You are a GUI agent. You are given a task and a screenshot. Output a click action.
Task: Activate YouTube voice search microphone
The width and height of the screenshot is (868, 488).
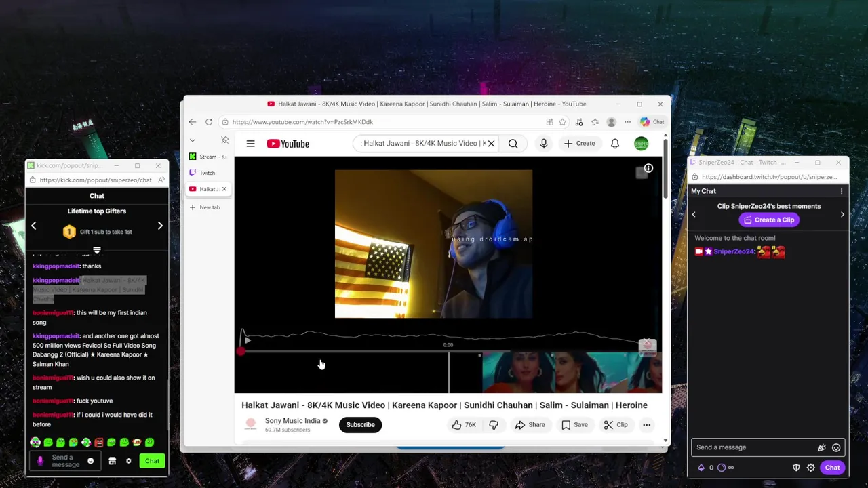click(543, 144)
